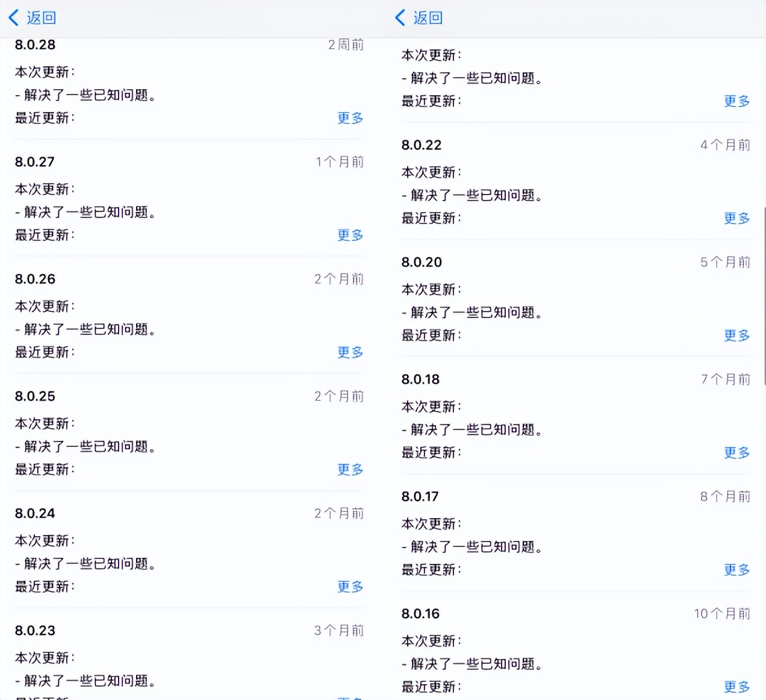Expand release notes for version 8.0.27 via 更多
The height and width of the screenshot is (700, 766).
[x=350, y=235]
